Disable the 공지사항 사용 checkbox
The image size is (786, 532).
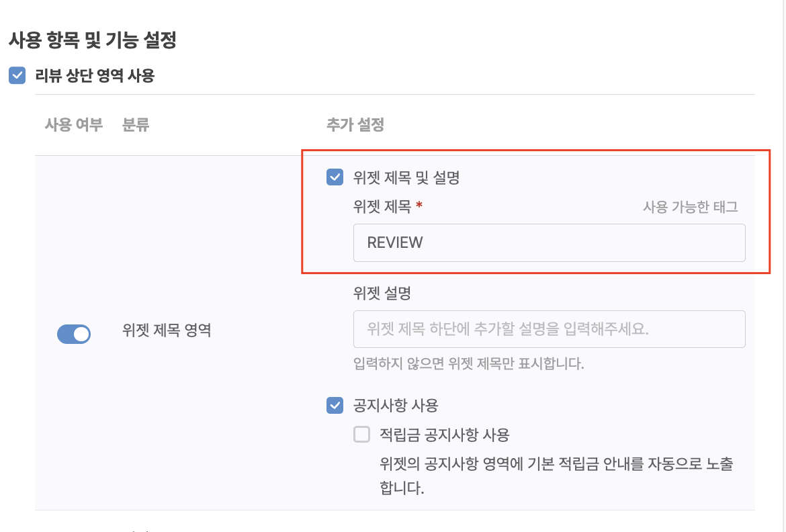coord(335,405)
